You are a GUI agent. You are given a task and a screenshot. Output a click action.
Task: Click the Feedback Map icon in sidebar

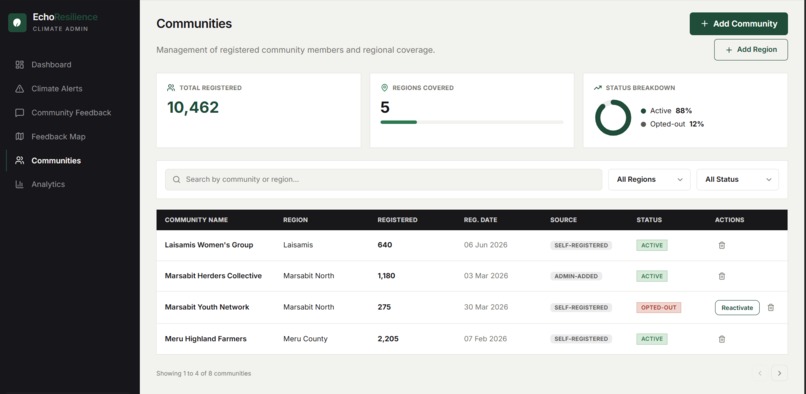(20, 136)
